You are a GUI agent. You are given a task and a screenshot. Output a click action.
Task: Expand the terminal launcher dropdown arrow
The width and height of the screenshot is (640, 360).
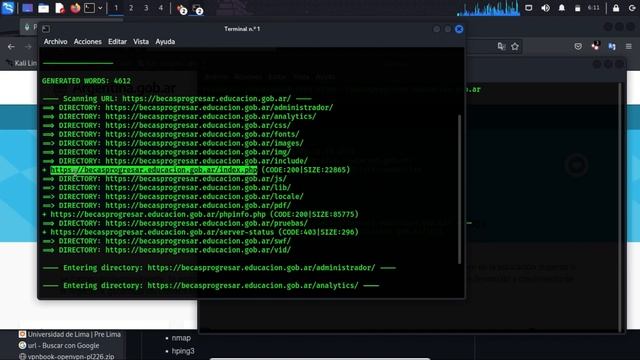point(100,8)
